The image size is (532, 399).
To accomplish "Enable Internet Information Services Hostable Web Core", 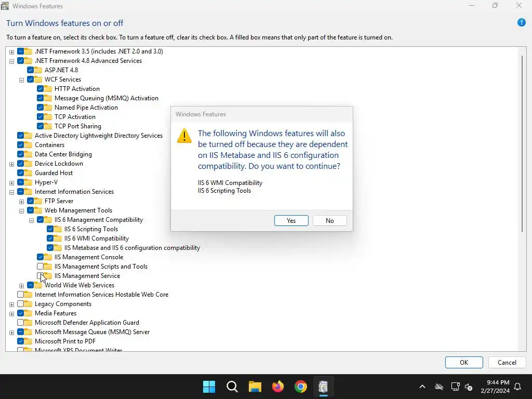I will click(x=20, y=295).
